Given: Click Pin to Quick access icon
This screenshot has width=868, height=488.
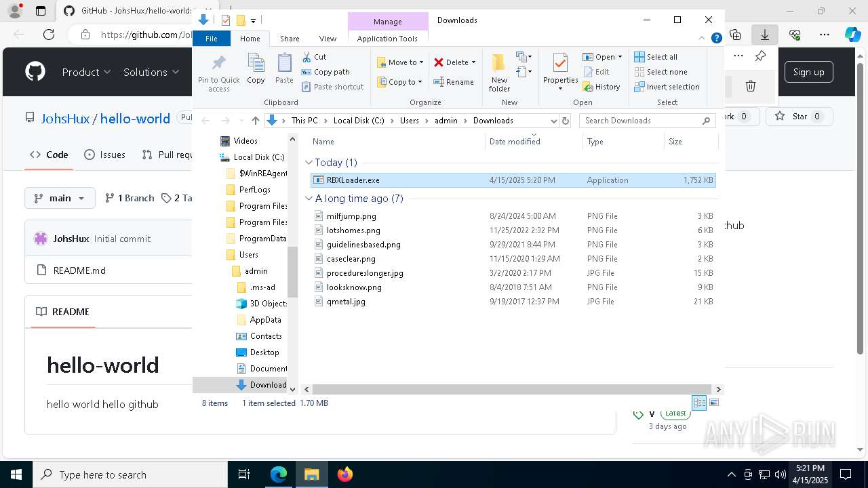Looking at the screenshot, I should 218,73.
